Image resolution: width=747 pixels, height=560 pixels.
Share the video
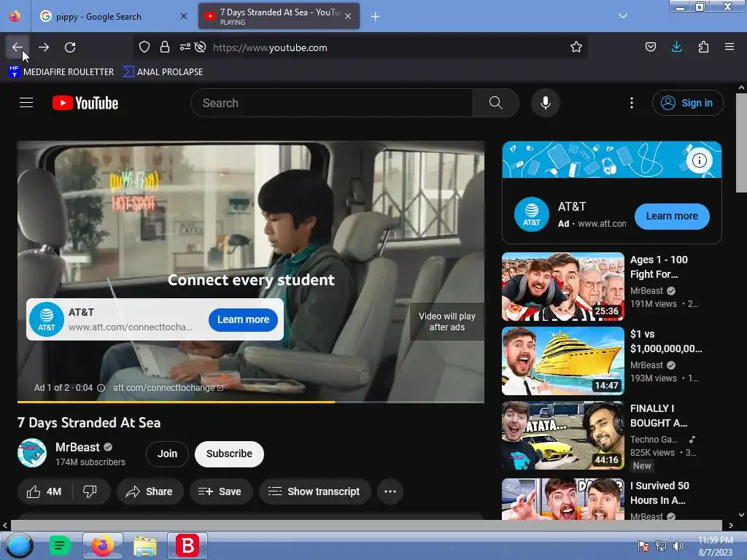pos(150,491)
